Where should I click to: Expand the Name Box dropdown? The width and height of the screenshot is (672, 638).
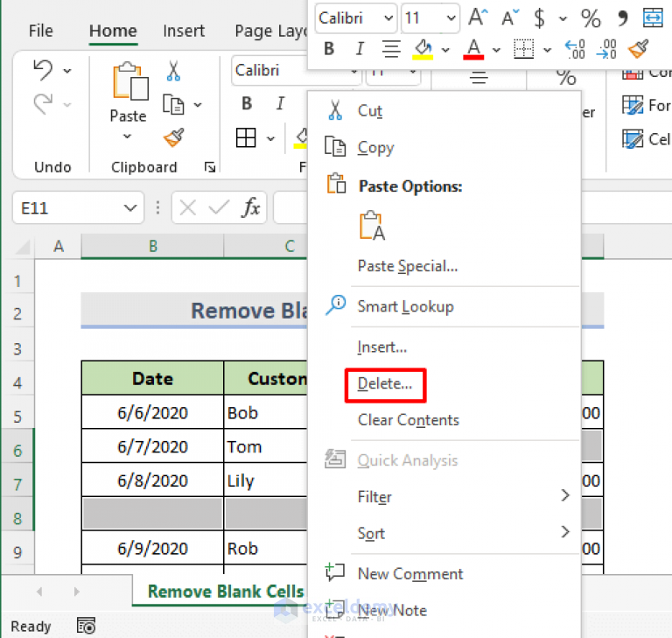click(x=130, y=208)
